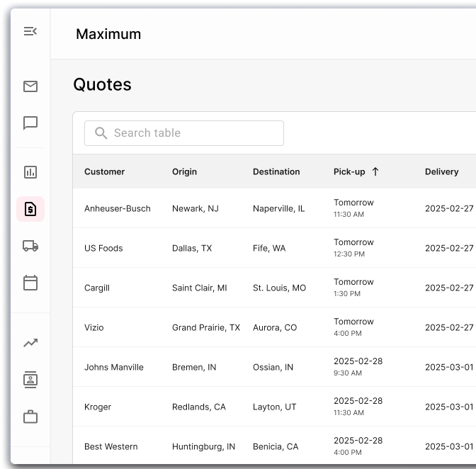Click delivery date in Johns Manville row

449,367
